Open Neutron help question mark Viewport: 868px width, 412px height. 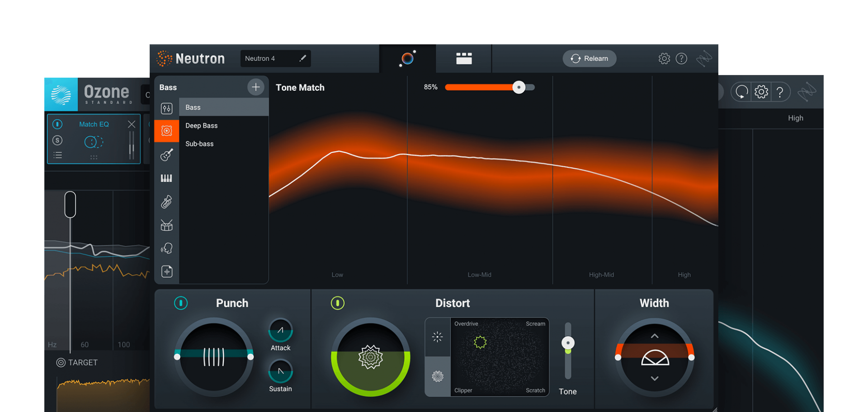click(681, 59)
